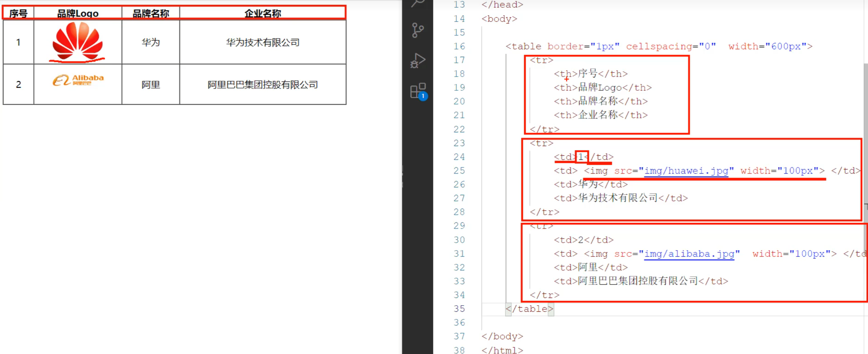Click the closing </body> tag
This screenshot has width=868, height=354.
[502, 336]
